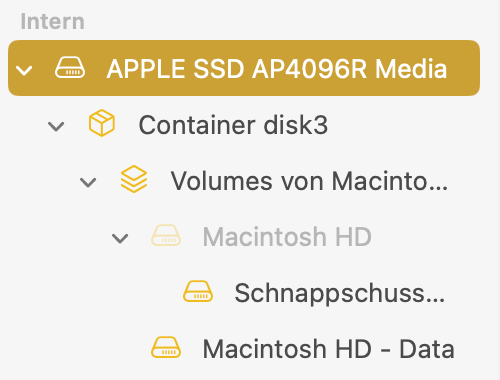Click the dimmed Macintosh HD disk icon
This screenshot has width=500, height=380.
click(166, 236)
